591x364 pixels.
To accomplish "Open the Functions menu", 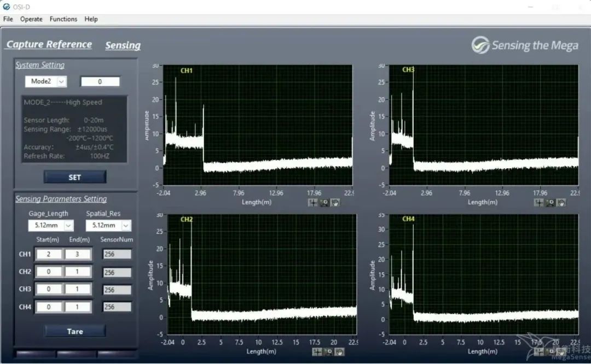I will tap(63, 19).
